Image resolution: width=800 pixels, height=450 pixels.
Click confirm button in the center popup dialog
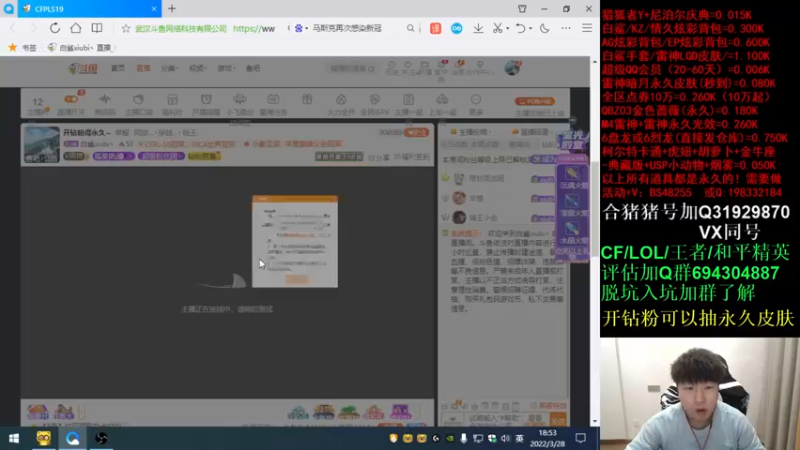[296, 279]
